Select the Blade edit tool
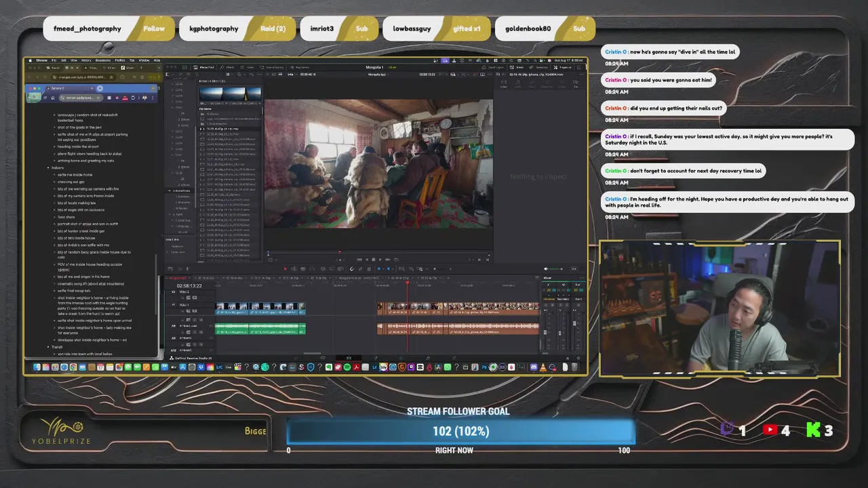 click(x=303, y=269)
